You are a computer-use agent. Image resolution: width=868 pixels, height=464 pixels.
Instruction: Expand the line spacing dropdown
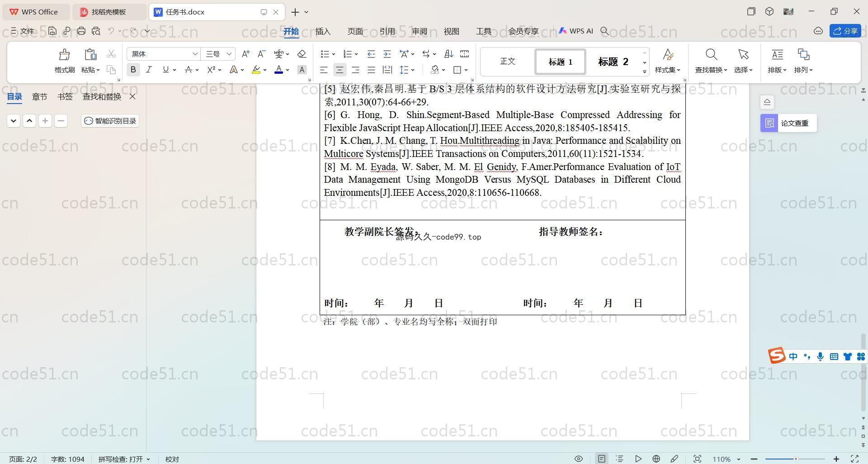[x=413, y=70]
